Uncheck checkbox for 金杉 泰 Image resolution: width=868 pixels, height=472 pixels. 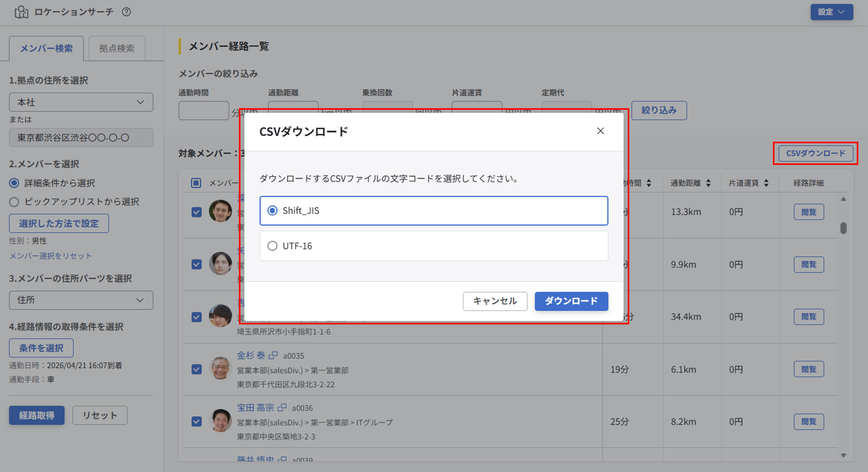point(196,369)
